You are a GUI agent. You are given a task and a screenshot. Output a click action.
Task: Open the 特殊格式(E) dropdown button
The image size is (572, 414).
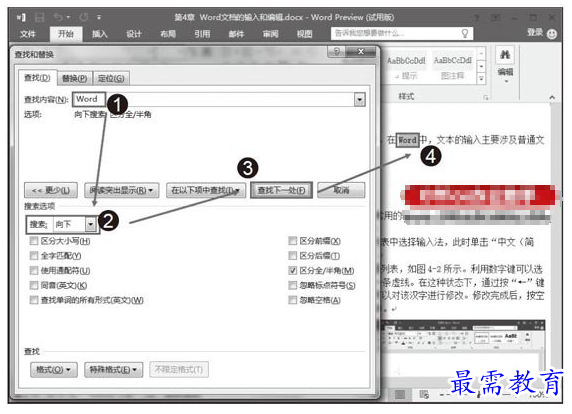tap(113, 369)
